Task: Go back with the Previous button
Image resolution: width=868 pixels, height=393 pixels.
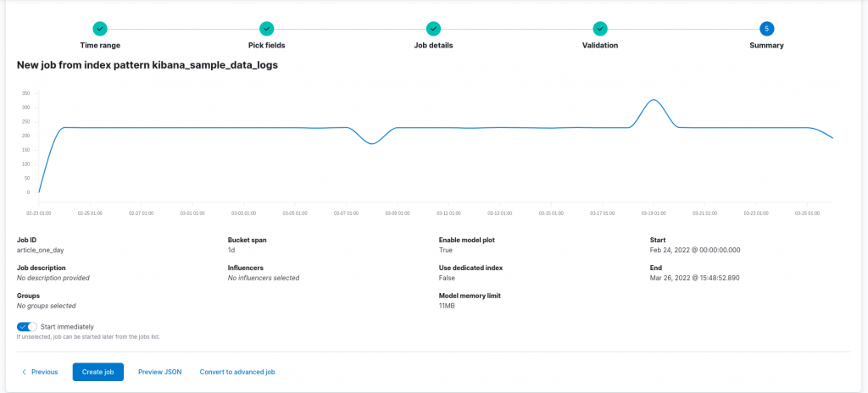Action: point(40,372)
